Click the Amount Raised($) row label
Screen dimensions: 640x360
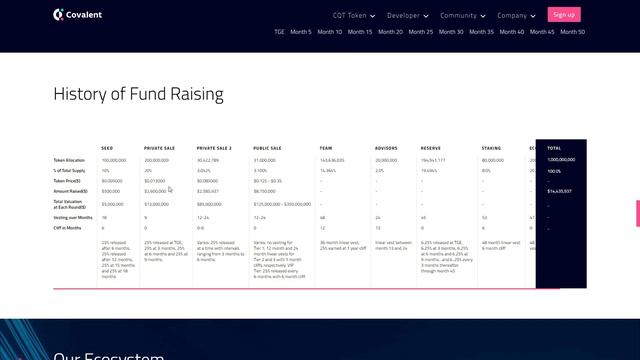[x=70, y=191]
